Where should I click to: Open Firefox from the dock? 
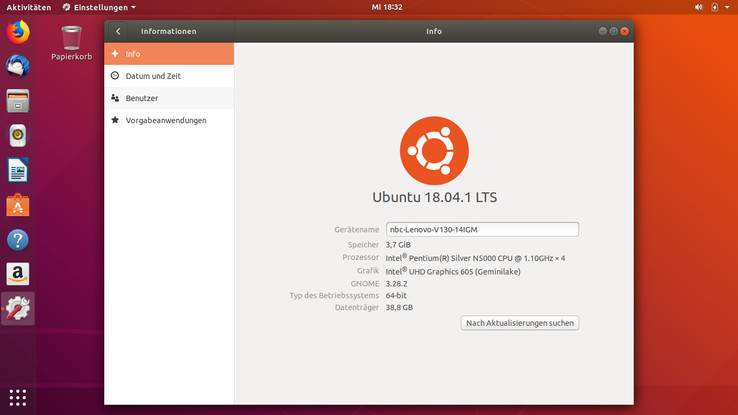coord(18,32)
